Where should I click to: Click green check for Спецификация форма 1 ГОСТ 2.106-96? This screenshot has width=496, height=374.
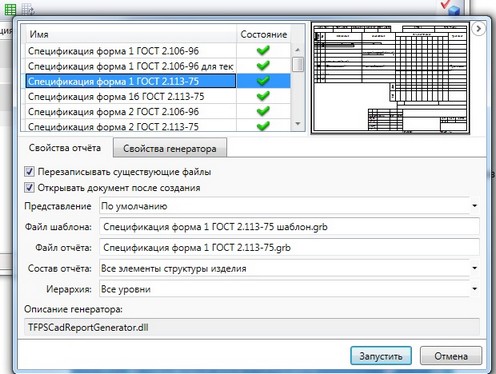click(263, 51)
